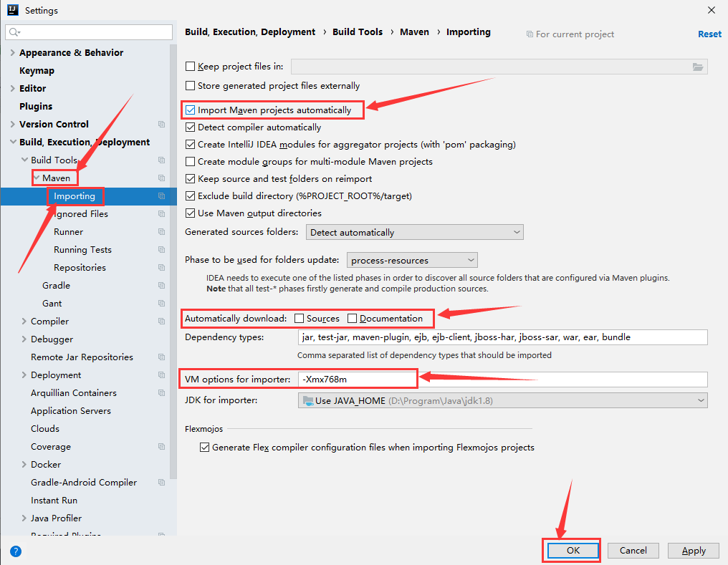Click the 'VM options for importer' field

502,379
